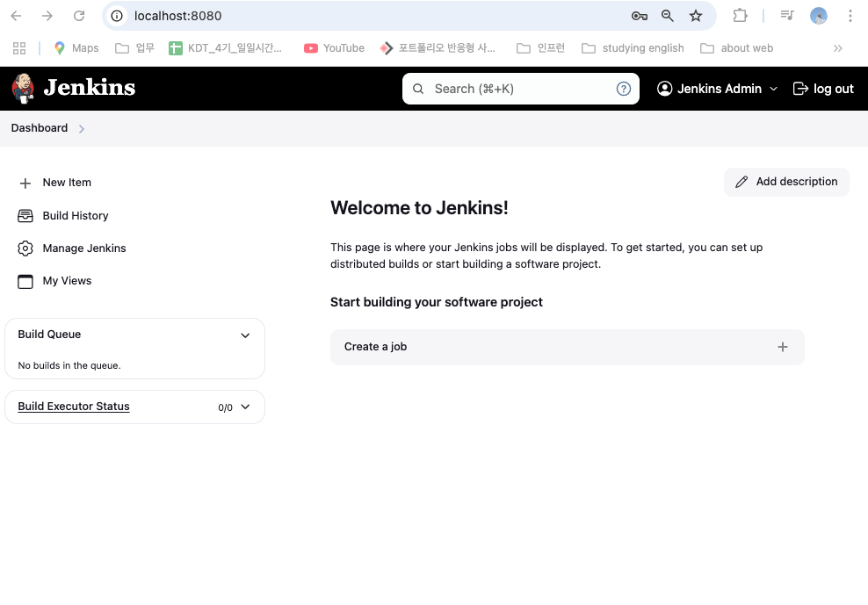
Task: Toggle the Build Executor Status chevron
Action: tap(246, 407)
